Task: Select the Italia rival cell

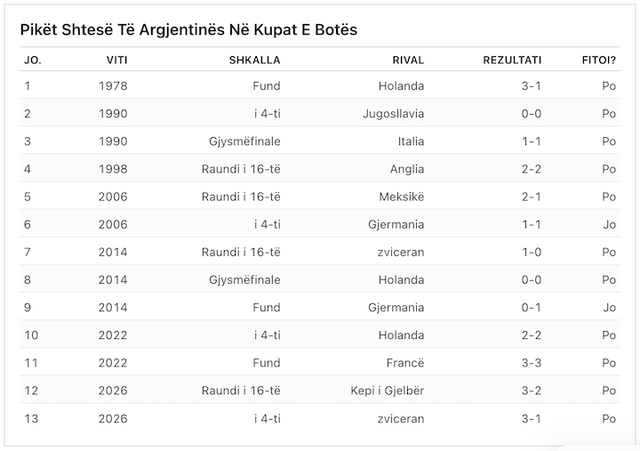Action: 411,141
